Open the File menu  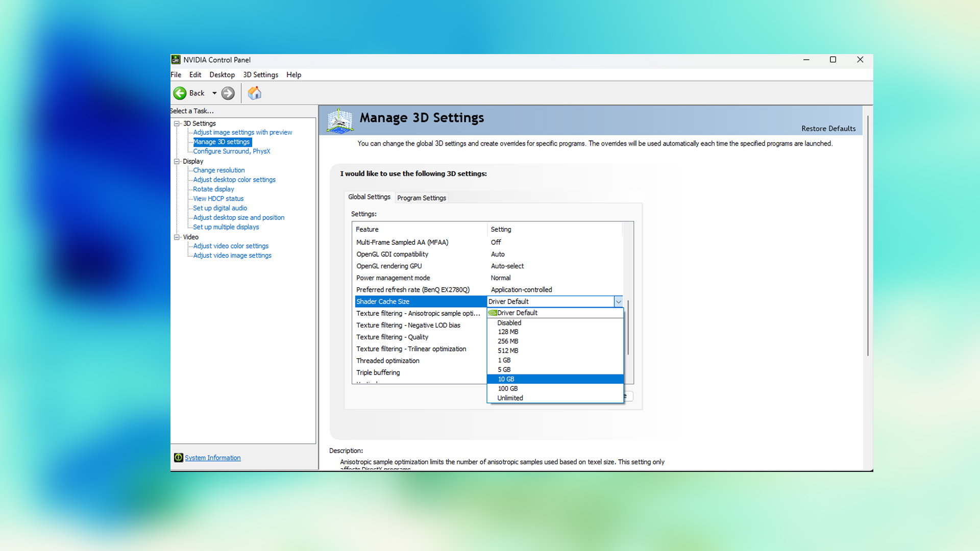176,74
